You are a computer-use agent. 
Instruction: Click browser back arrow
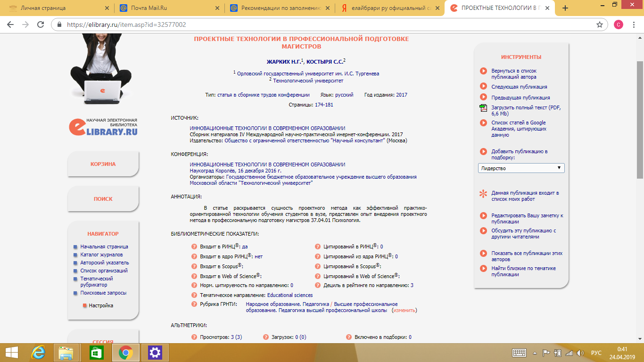click(x=10, y=25)
